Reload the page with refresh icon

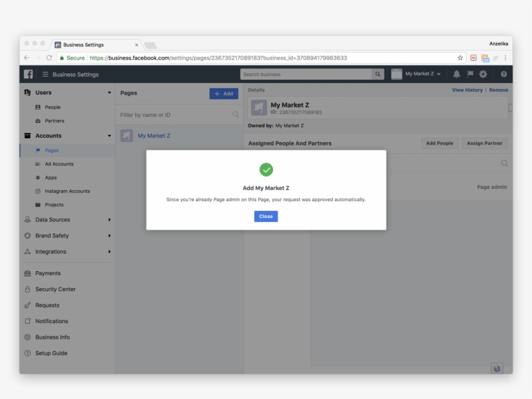coord(49,58)
